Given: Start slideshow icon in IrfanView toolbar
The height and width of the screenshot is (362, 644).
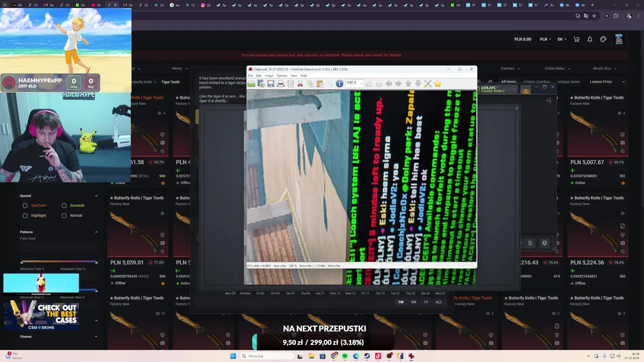Looking at the screenshot, I should 261,83.
